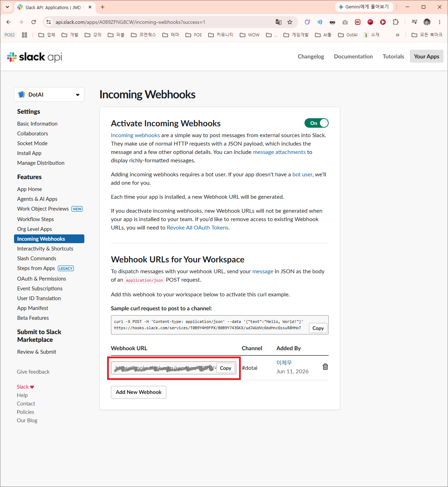Open the Chrome three-dot menu

click(x=440, y=22)
